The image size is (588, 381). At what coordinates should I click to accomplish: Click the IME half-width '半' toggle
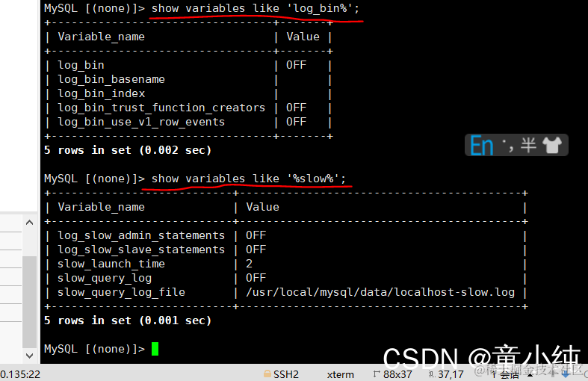(x=528, y=145)
